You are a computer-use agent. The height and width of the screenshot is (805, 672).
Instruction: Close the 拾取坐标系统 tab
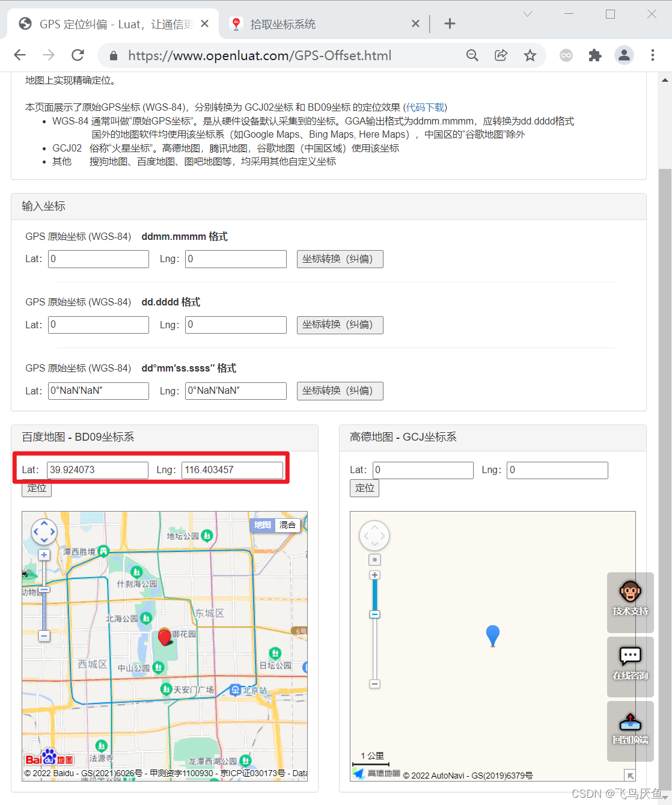point(415,23)
